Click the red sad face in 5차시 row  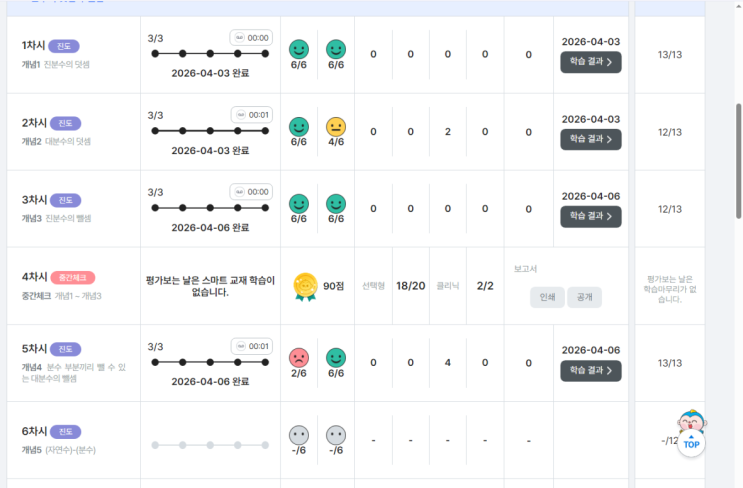299,357
